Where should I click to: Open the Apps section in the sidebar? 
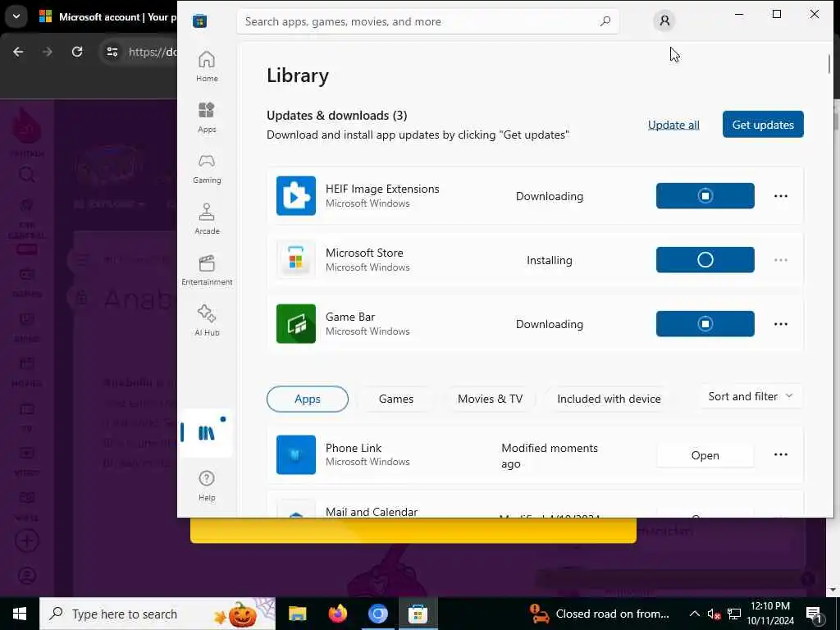point(207,117)
